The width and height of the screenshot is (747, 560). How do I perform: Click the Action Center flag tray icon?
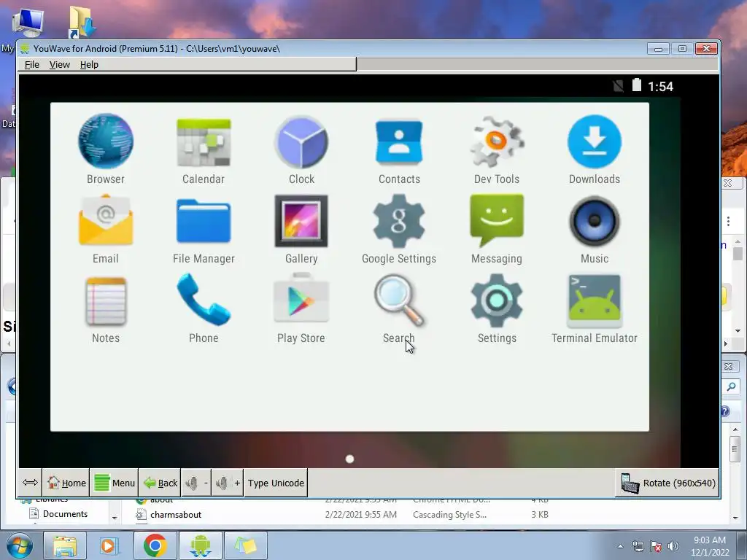[x=656, y=546]
